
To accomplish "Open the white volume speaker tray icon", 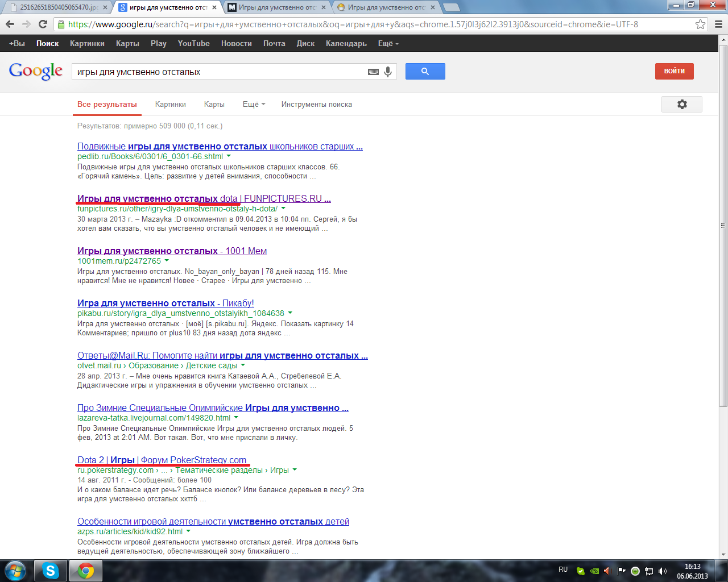I will [x=663, y=571].
